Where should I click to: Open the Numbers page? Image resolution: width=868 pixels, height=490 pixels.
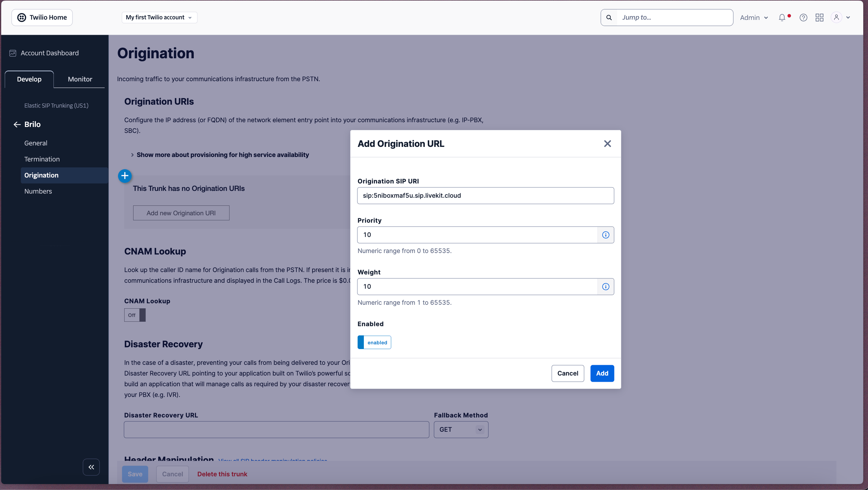pyautogui.click(x=38, y=191)
